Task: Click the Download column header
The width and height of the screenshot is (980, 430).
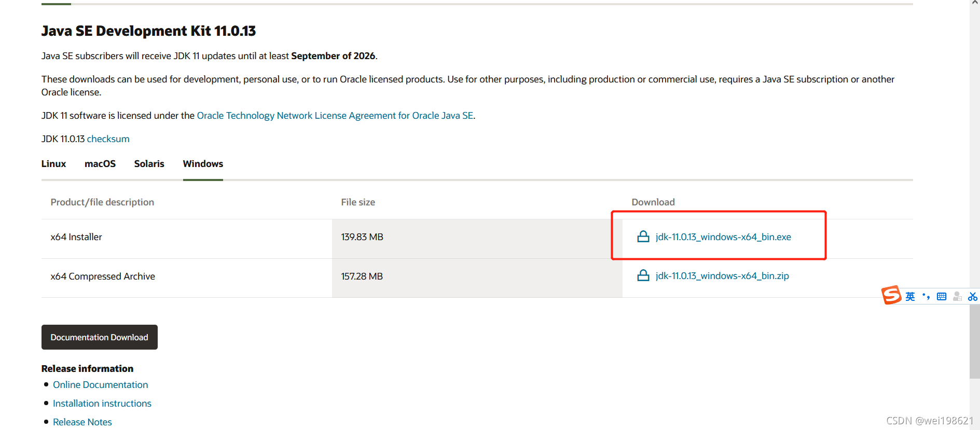Action: pyautogui.click(x=653, y=202)
